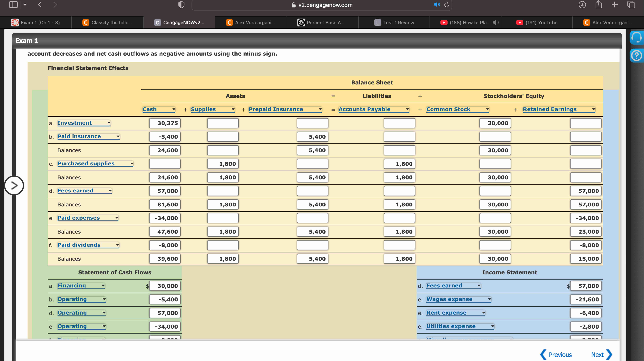644x361 pixels.
Task: Click the Supplies field 1,800 in Purchased supplies row
Action: (223, 164)
